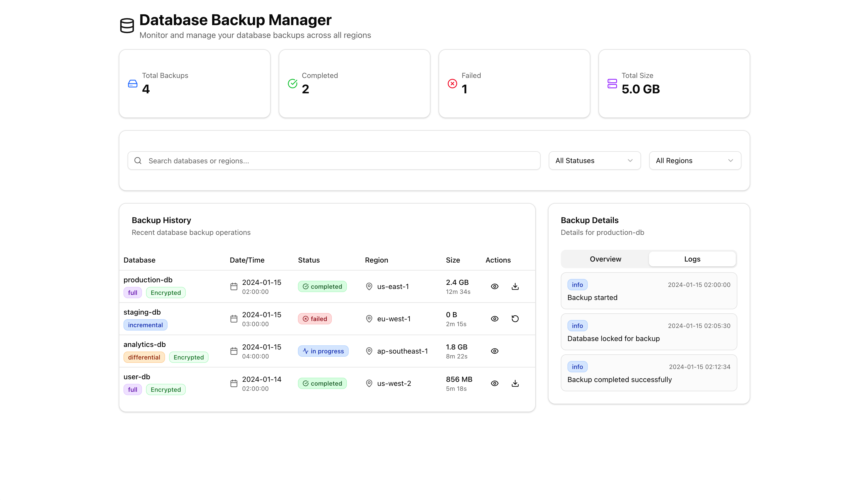Click the completed status badge for user-db
The width and height of the screenshot is (868, 500).
tap(322, 383)
